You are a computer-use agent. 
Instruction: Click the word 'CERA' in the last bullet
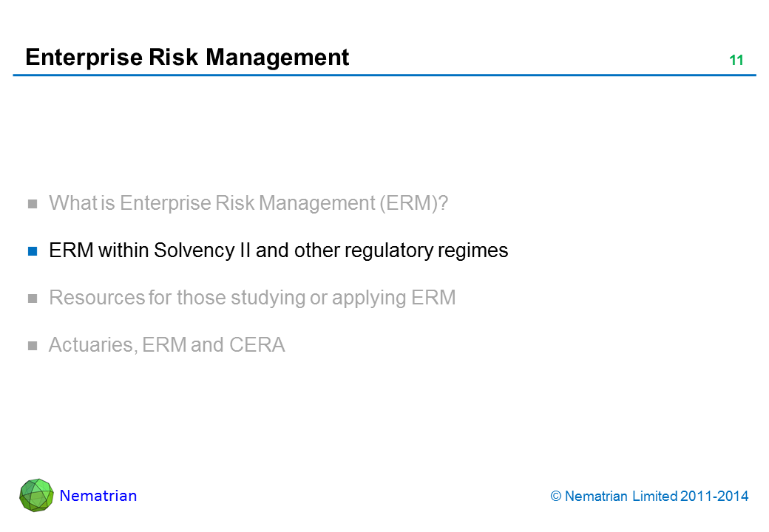pyautogui.click(x=261, y=345)
